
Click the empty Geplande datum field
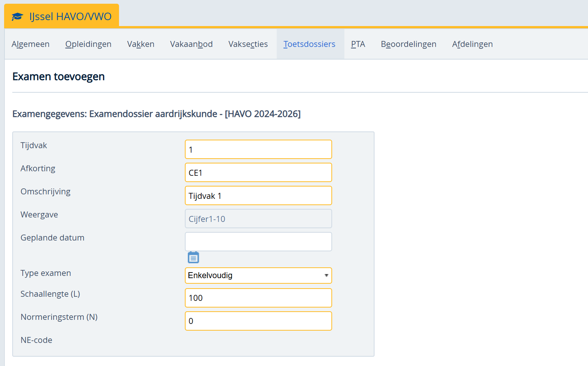pos(258,242)
